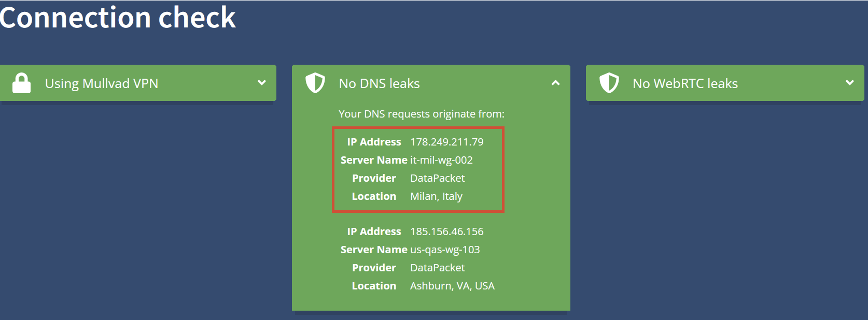Click server name us-qas-wg-103
The image size is (868, 320).
click(445, 250)
